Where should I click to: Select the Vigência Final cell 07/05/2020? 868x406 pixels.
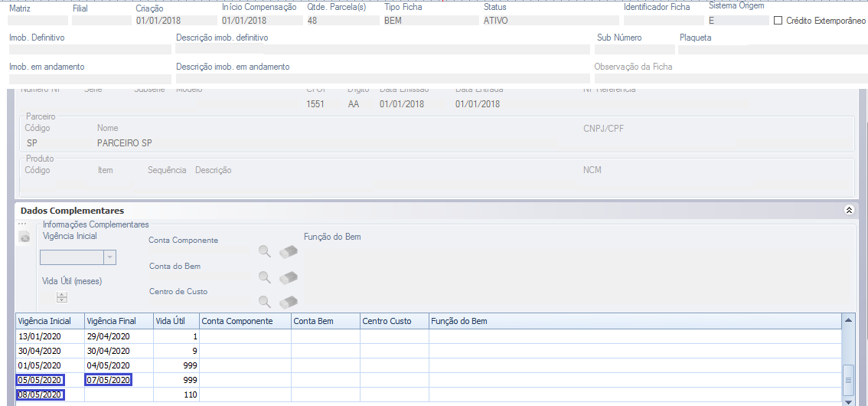[x=108, y=380]
